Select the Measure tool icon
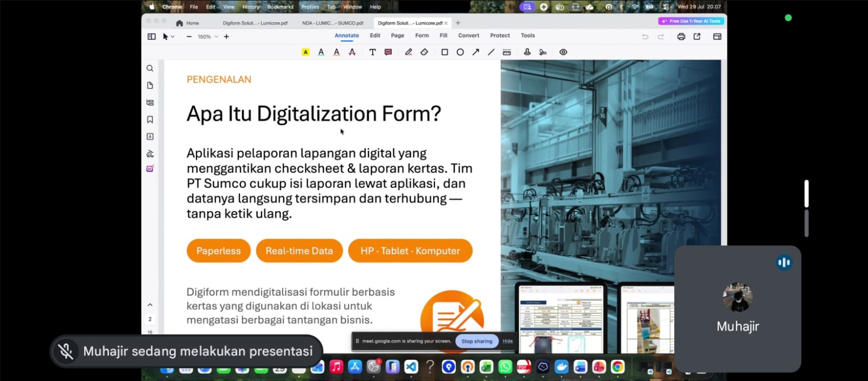868x381 pixels. 507,52
